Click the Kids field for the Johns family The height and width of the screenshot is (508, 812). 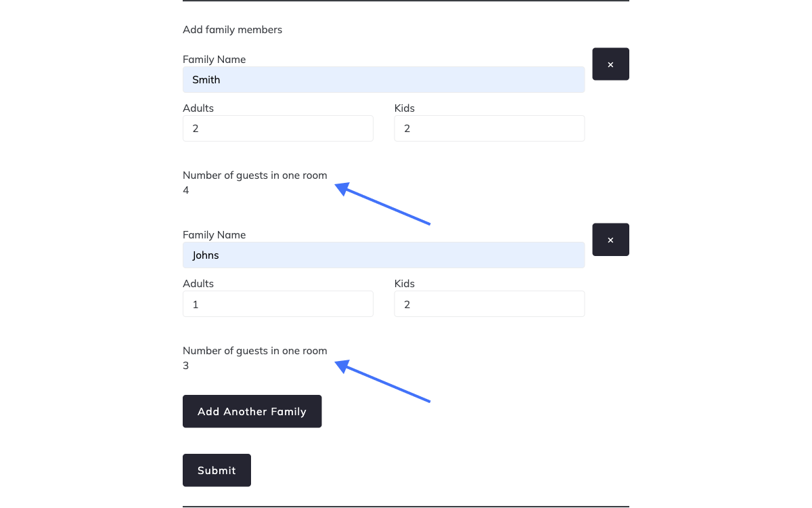click(489, 303)
